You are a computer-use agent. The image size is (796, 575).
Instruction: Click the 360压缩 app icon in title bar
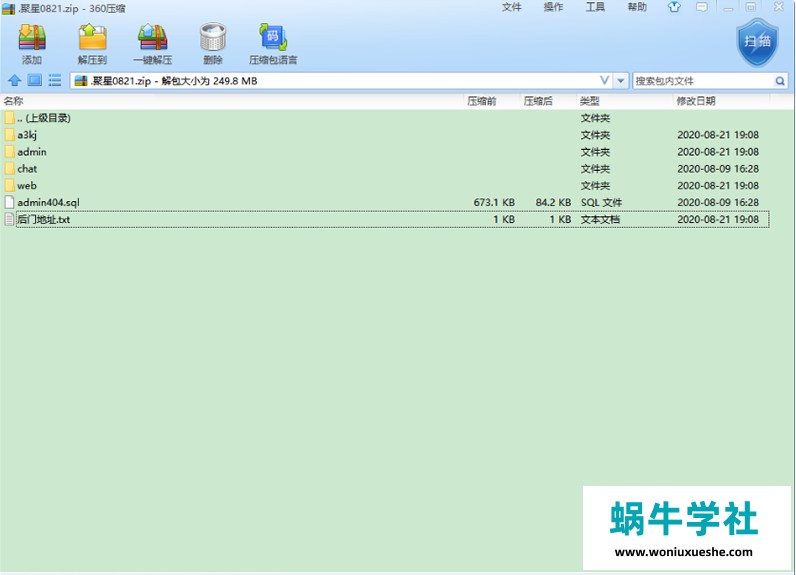(x=8, y=8)
